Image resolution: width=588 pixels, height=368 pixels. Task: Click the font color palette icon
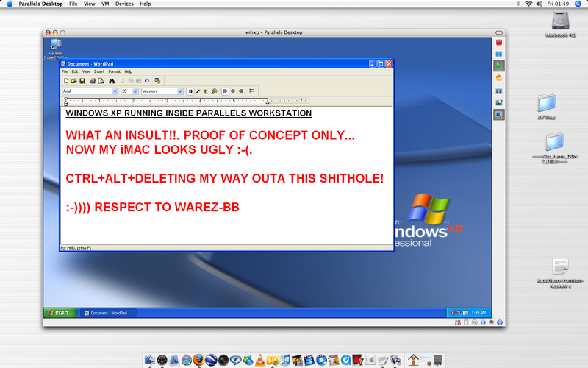[x=214, y=91]
